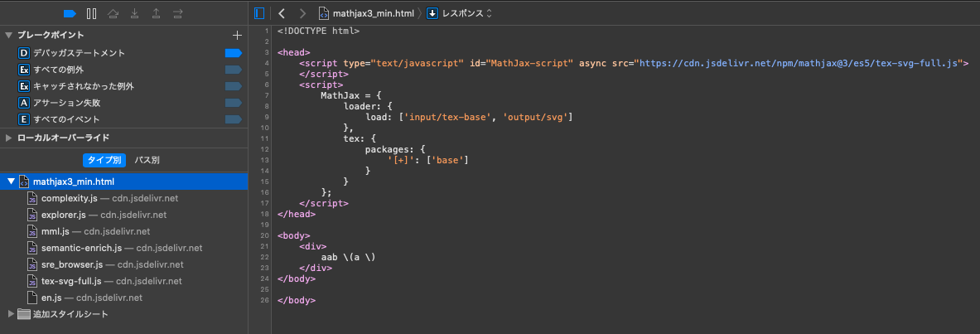This screenshot has width=980, height=334.
Task: Go forward with the right chevron
Action: tap(303, 13)
